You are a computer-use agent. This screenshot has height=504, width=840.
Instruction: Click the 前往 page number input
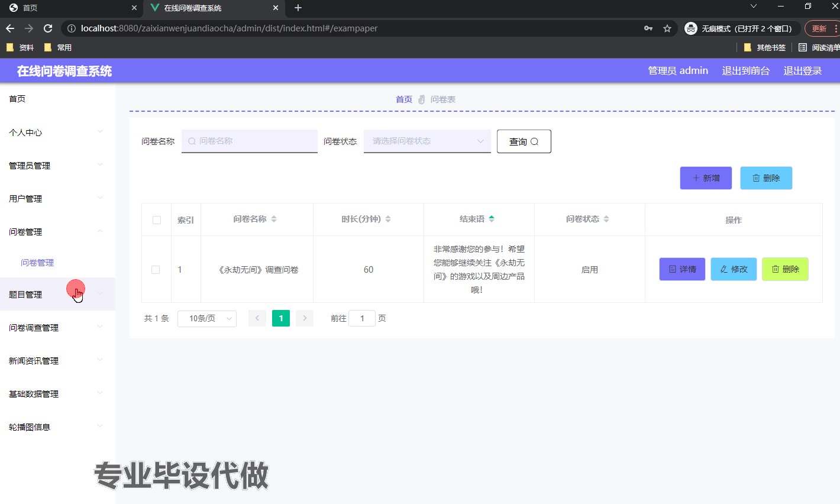[x=362, y=318]
